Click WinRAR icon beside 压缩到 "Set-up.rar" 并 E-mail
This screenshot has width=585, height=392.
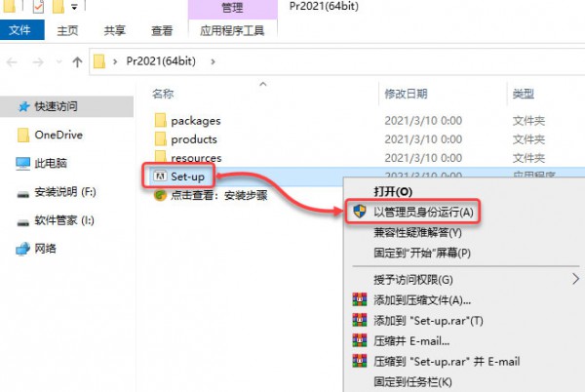[360, 361]
